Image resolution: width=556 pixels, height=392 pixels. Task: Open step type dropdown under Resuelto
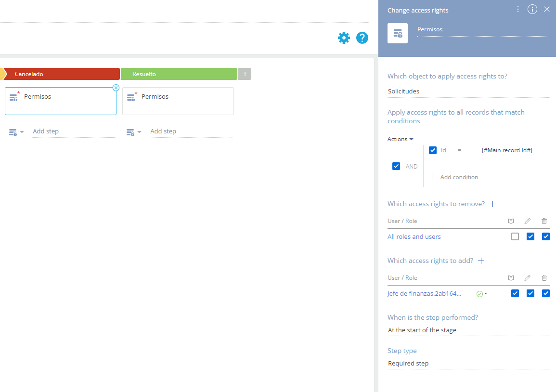tap(134, 132)
